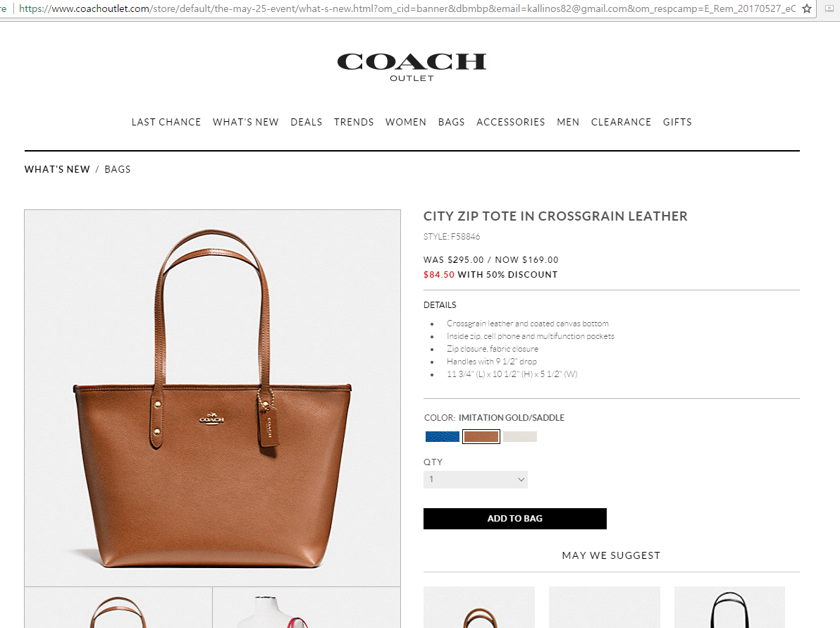Select the saddle brown color swatch
Screen dimensions: 840x628
[x=481, y=437]
